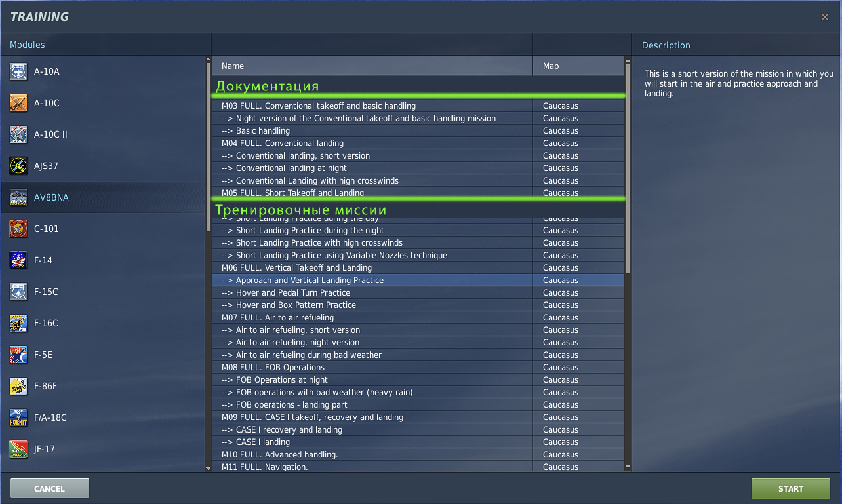Select M04 FULL Conventional landing

[418, 143]
